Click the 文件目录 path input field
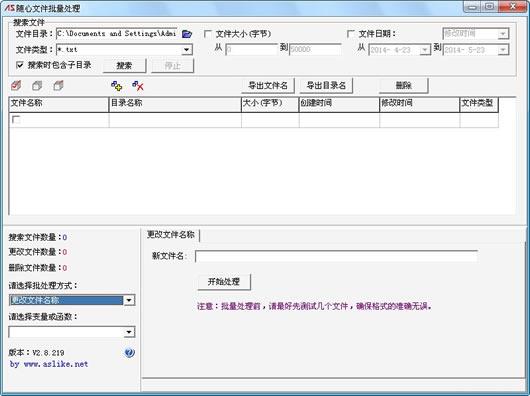Screen dimensions: 530x396 117,34
